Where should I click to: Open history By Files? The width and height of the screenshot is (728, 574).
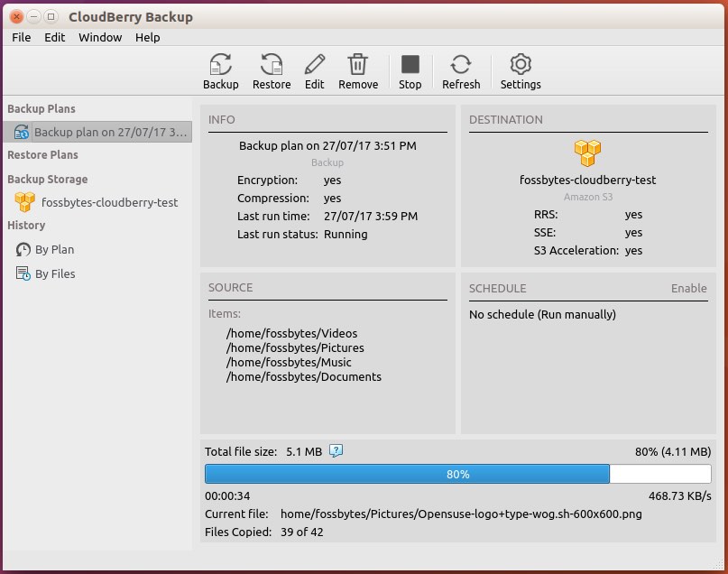click(55, 274)
